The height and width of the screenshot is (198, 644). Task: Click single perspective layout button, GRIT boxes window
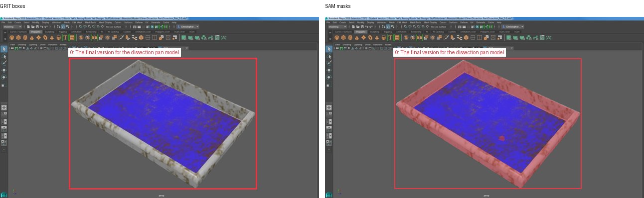4,107
